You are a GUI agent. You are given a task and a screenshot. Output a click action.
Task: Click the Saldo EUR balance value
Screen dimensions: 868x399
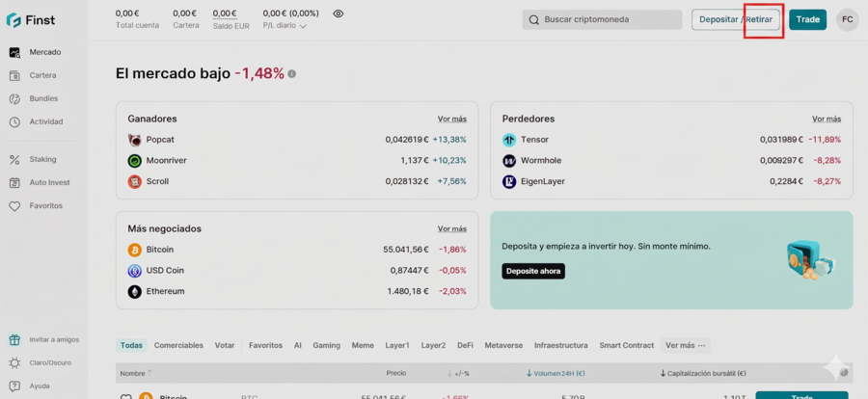pyautogui.click(x=225, y=13)
